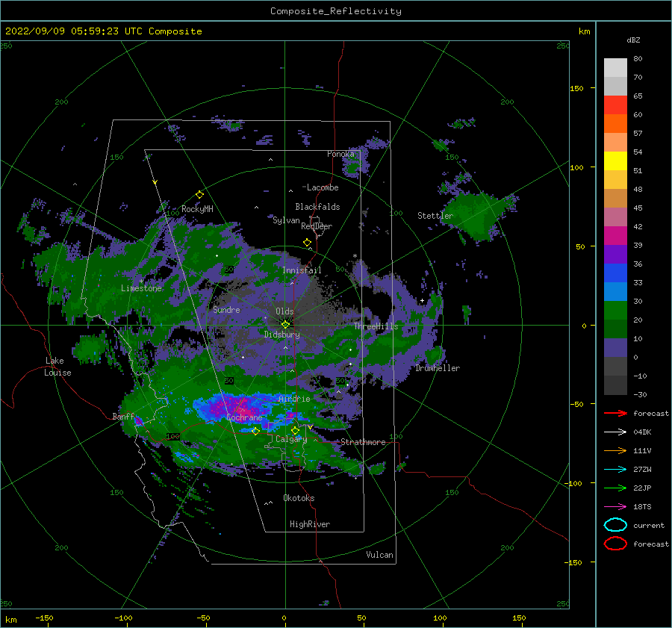
Task: Click the Cochrane city label
Action: (244, 417)
